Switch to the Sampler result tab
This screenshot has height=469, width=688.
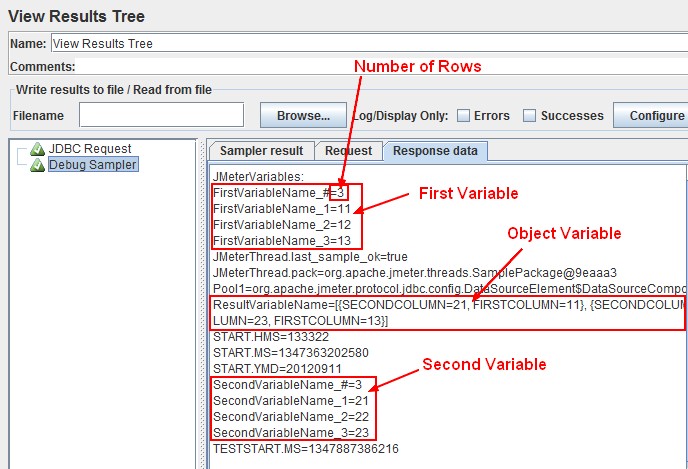[x=261, y=151]
